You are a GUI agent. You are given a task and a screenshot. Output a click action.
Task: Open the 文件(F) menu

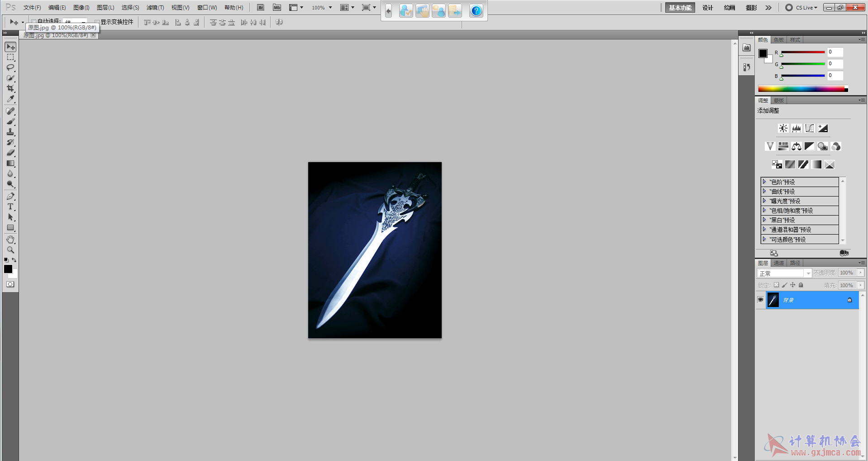point(32,8)
